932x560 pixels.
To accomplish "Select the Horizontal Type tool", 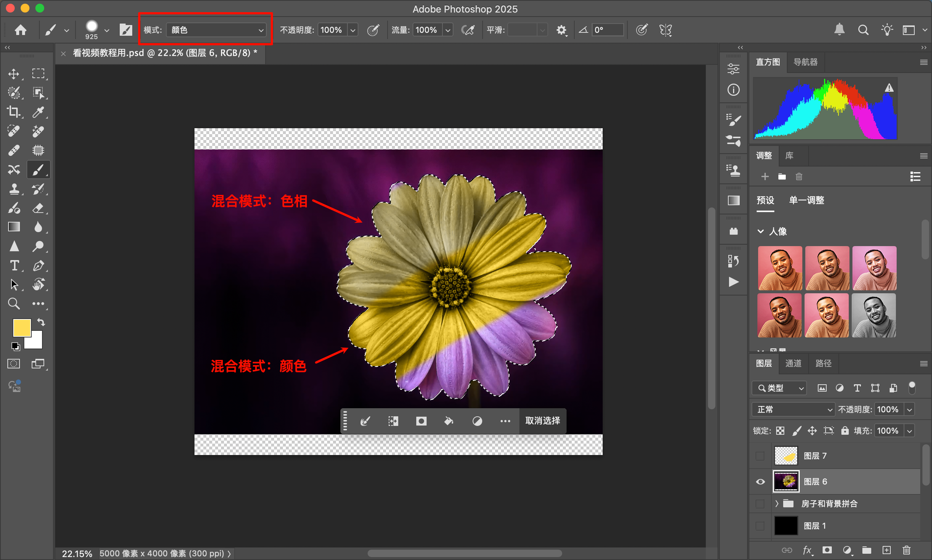I will (x=14, y=266).
